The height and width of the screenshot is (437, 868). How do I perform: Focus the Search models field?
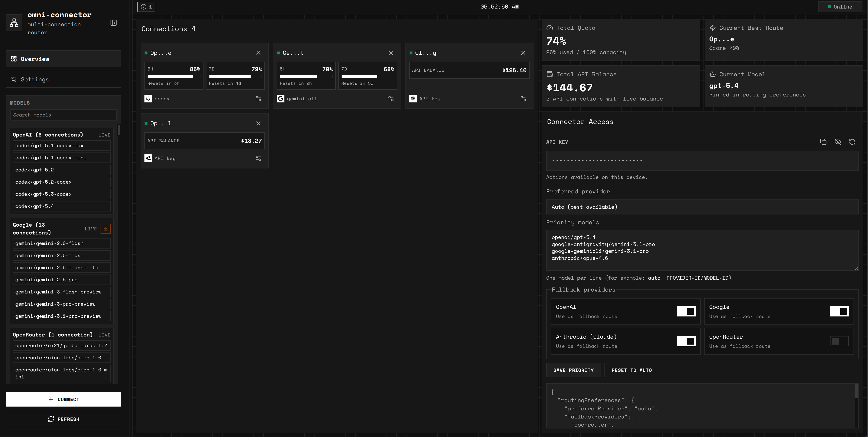[x=63, y=115]
